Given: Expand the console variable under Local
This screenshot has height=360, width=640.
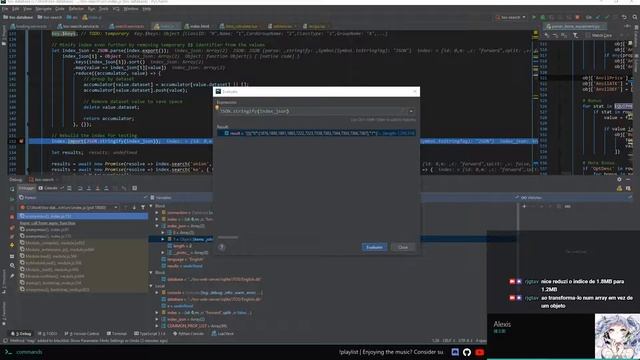Looking at the screenshot, I should pos(157,293).
